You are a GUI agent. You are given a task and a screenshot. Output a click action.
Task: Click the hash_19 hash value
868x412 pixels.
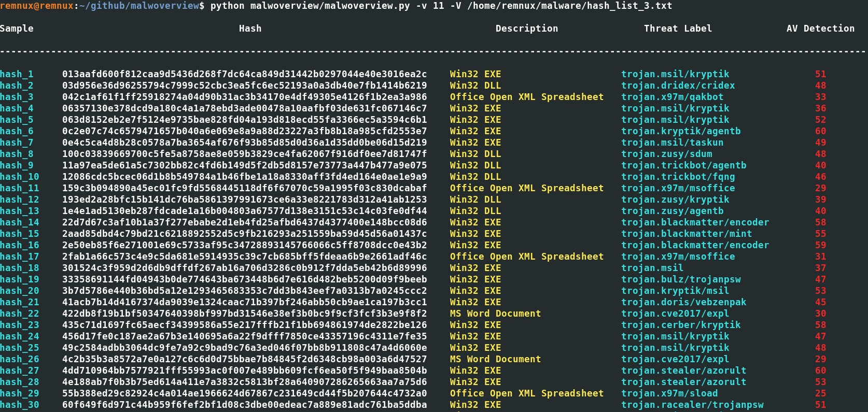tap(245, 279)
